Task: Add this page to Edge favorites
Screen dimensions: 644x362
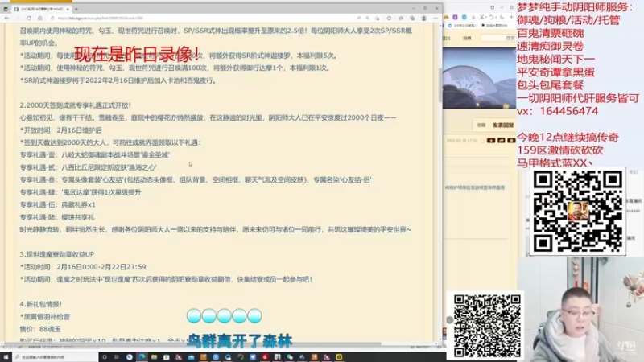Action: click(x=377, y=18)
